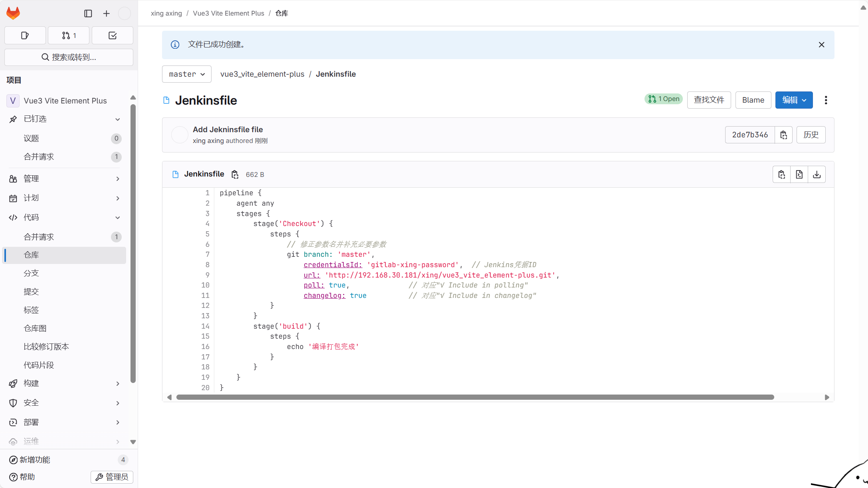Open raw file view icon

tap(799, 175)
